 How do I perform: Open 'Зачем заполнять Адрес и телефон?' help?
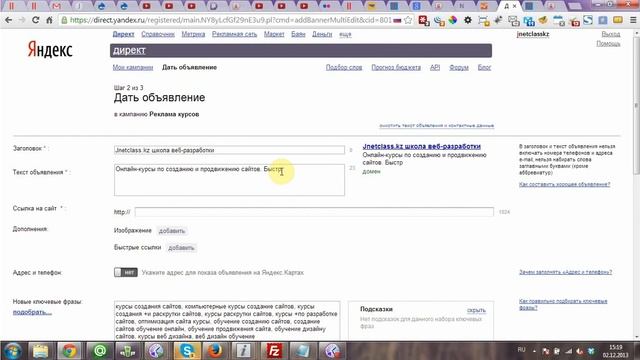coord(565,272)
